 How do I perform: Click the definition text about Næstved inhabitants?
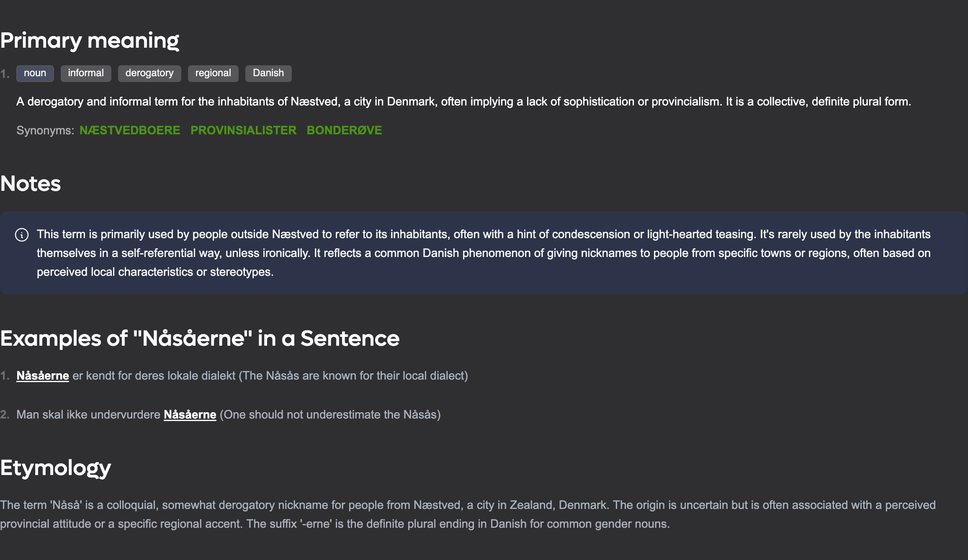pos(463,102)
